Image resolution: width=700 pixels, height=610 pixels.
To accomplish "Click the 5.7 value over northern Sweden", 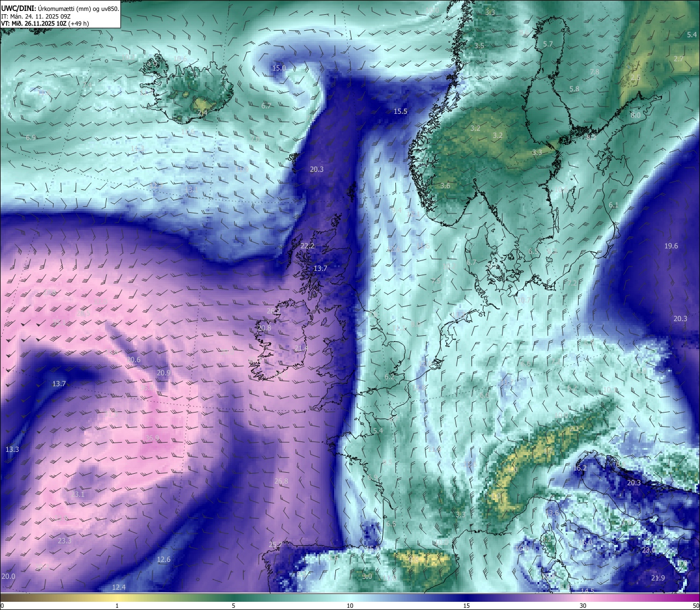I will (547, 44).
